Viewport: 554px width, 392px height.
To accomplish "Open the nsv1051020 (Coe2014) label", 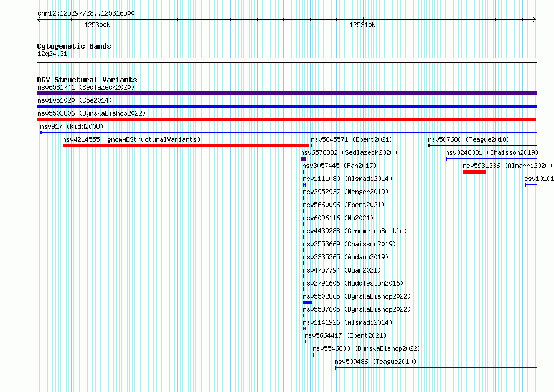I will click(x=75, y=100).
